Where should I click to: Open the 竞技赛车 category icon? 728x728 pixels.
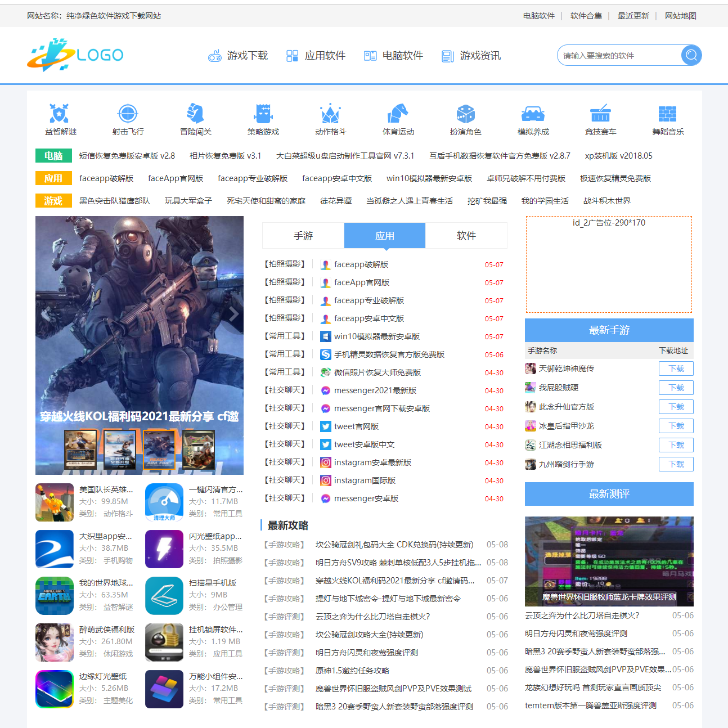tap(600, 114)
